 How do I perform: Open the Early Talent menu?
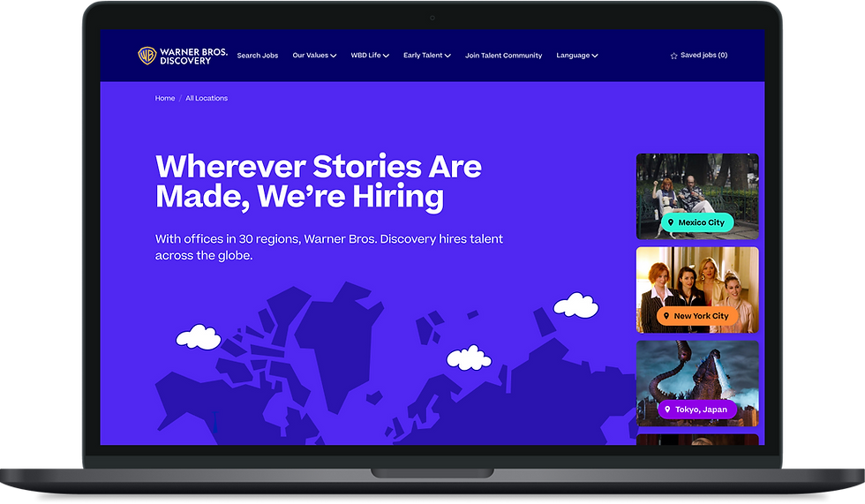(427, 55)
